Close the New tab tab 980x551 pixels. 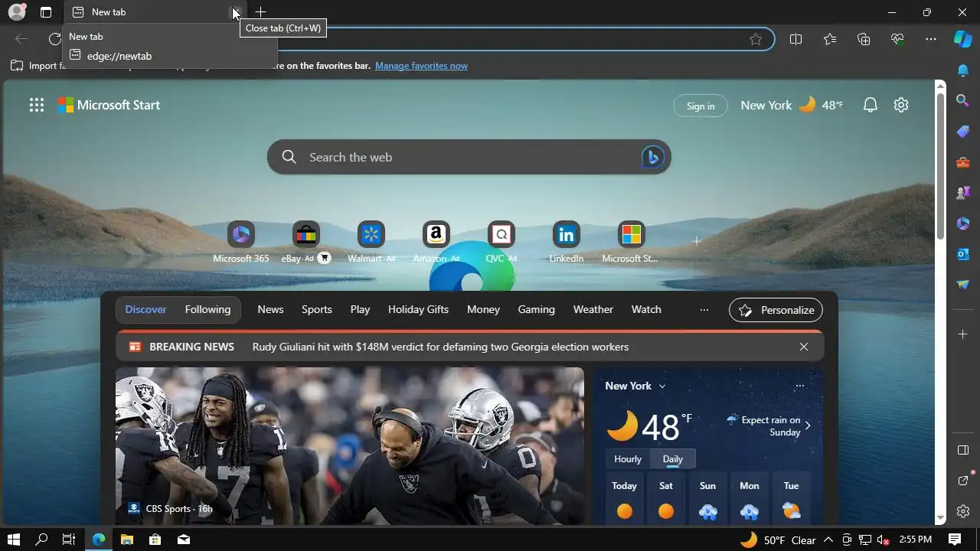[x=236, y=12]
